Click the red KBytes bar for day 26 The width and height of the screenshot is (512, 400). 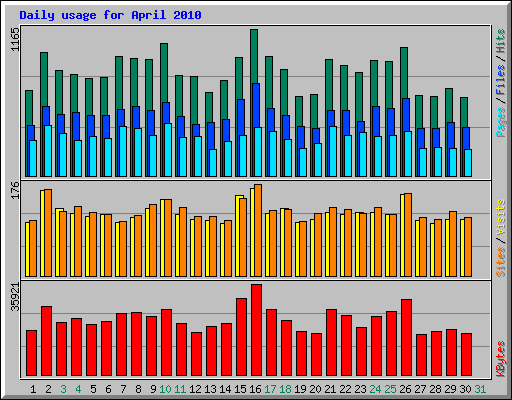(406, 338)
